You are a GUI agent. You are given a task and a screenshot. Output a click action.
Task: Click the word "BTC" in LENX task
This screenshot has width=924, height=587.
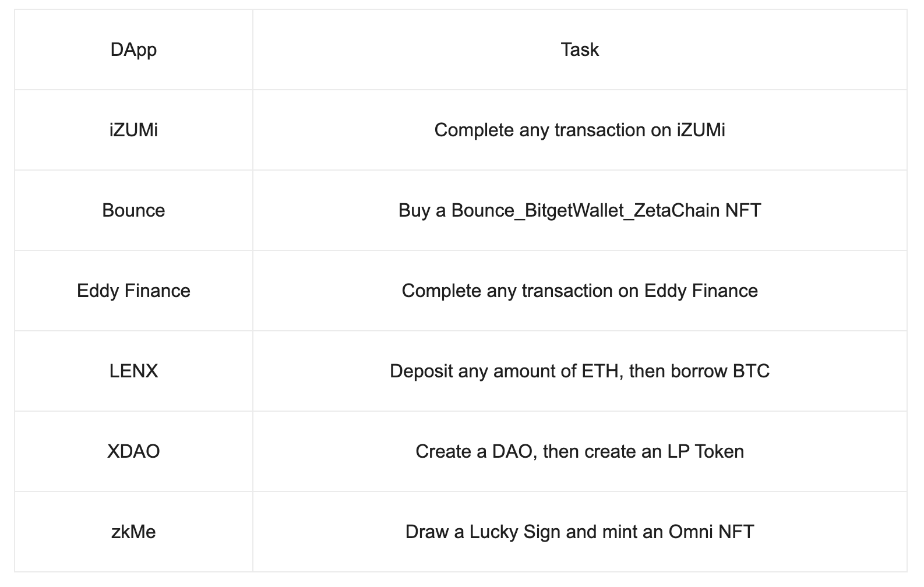[x=751, y=371]
